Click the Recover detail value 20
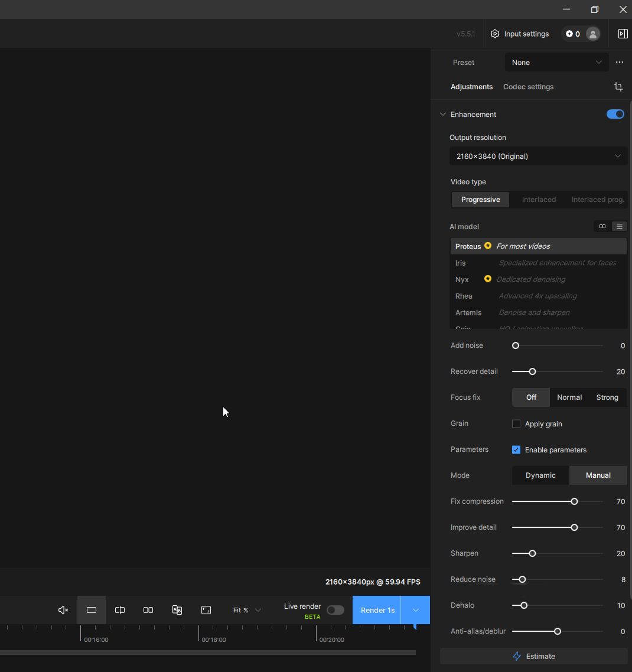Screen dimensions: 632x672 [620, 371]
